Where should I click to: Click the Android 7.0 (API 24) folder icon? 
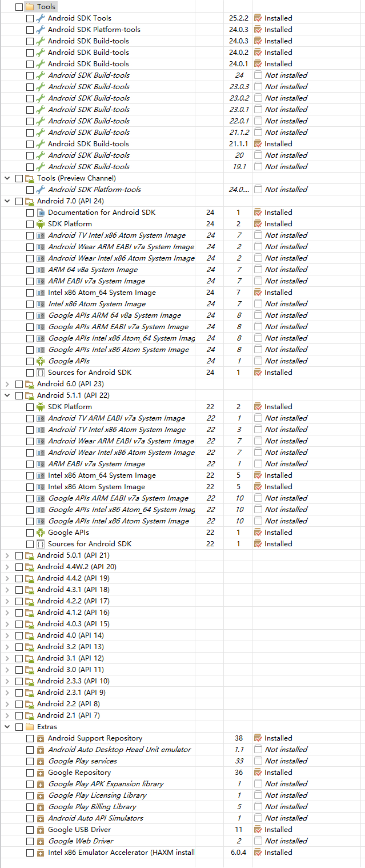point(30,201)
